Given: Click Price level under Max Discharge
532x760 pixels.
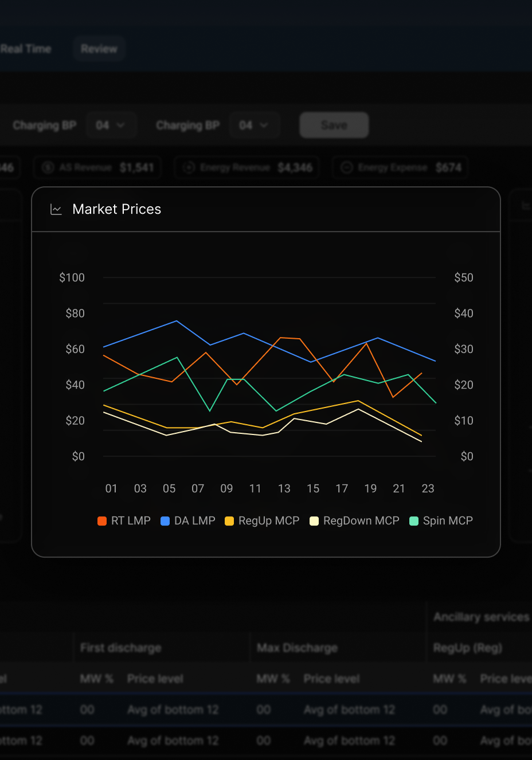Looking at the screenshot, I should (332, 679).
